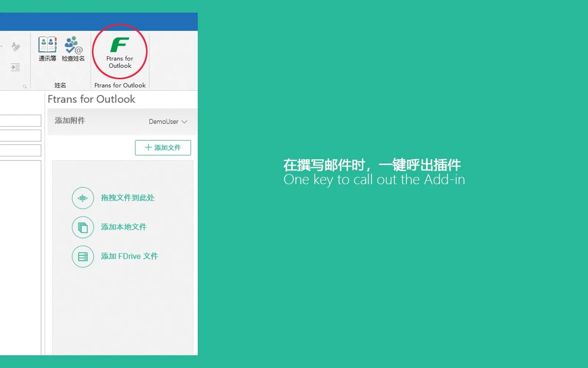The width and height of the screenshot is (588, 368).
Task: Click the 添加文件 add file button
Action: (x=163, y=148)
